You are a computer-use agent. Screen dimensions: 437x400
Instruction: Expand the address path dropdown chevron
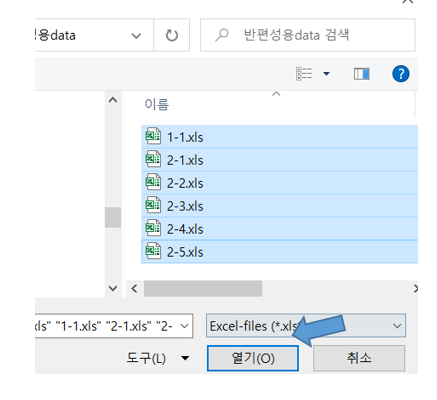pyautogui.click(x=136, y=36)
